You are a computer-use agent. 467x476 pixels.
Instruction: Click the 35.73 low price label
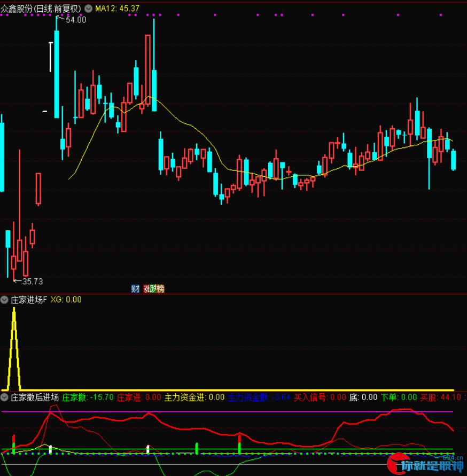(x=33, y=282)
